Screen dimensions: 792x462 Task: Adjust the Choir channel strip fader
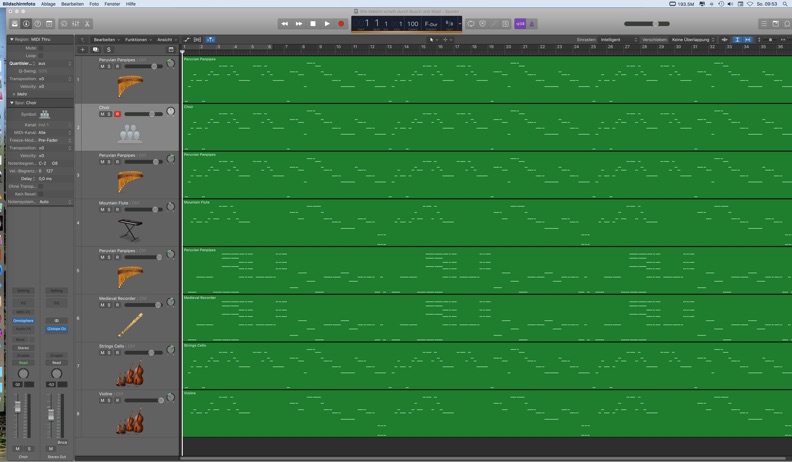(x=18, y=407)
